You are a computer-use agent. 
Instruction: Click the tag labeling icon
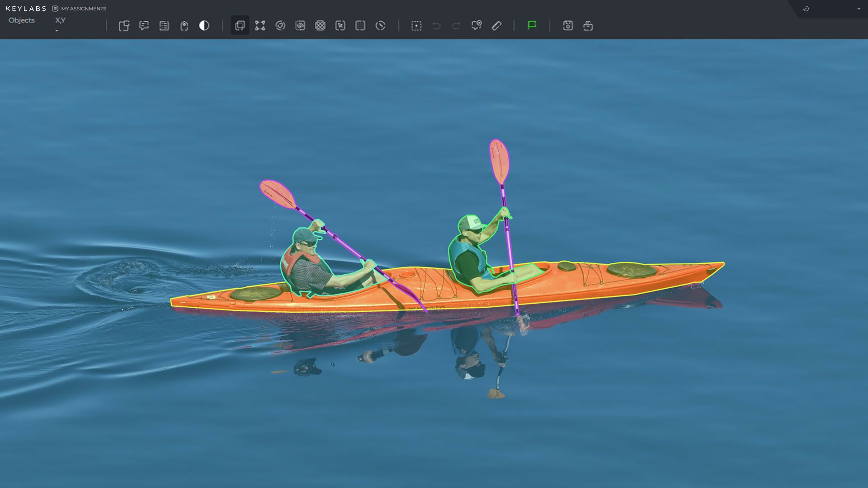point(184,26)
